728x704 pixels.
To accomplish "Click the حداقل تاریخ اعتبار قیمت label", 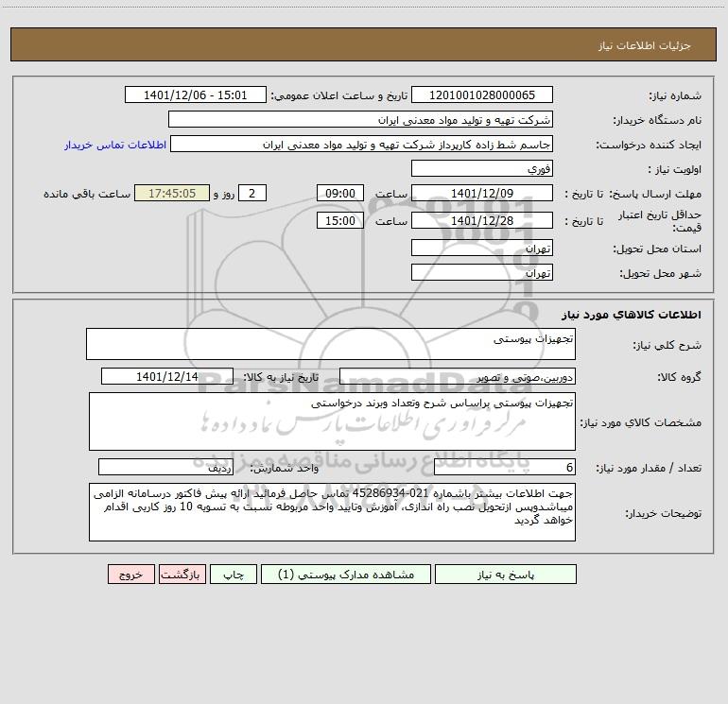I will (660, 221).
